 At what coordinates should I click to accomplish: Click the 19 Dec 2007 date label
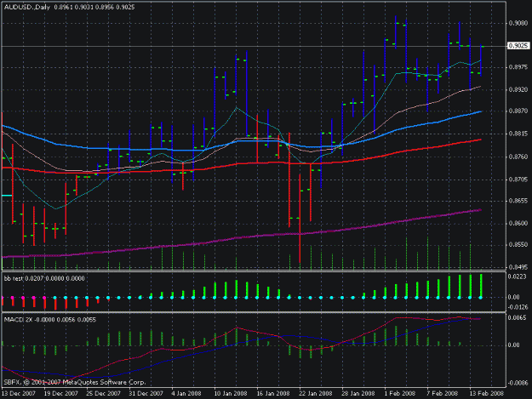(61, 394)
